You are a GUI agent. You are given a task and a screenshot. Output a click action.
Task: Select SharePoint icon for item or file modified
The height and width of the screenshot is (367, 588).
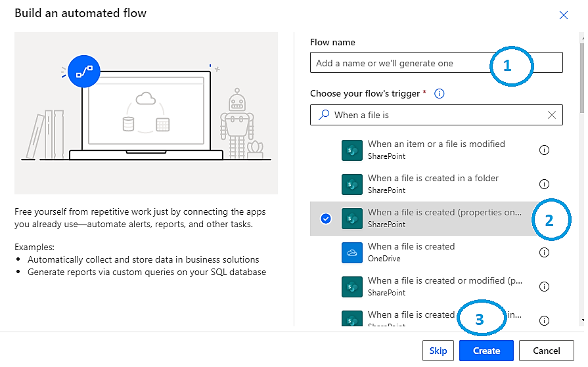coord(351,150)
